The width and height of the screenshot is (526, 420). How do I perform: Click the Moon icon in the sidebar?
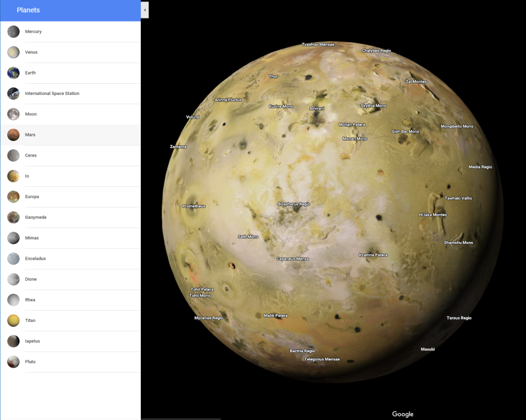[x=13, y=114]
